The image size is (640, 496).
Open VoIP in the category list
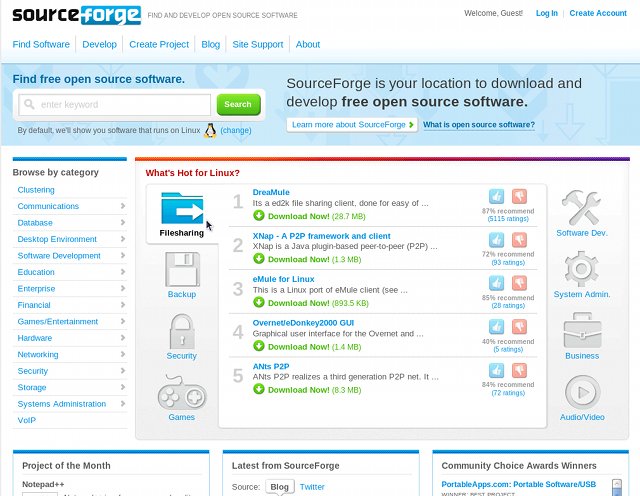pyautogui.click(x=27, y=420)
